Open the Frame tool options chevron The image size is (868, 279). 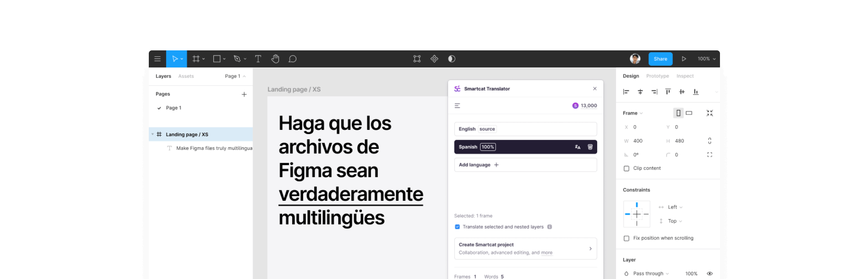coord(203,59)
